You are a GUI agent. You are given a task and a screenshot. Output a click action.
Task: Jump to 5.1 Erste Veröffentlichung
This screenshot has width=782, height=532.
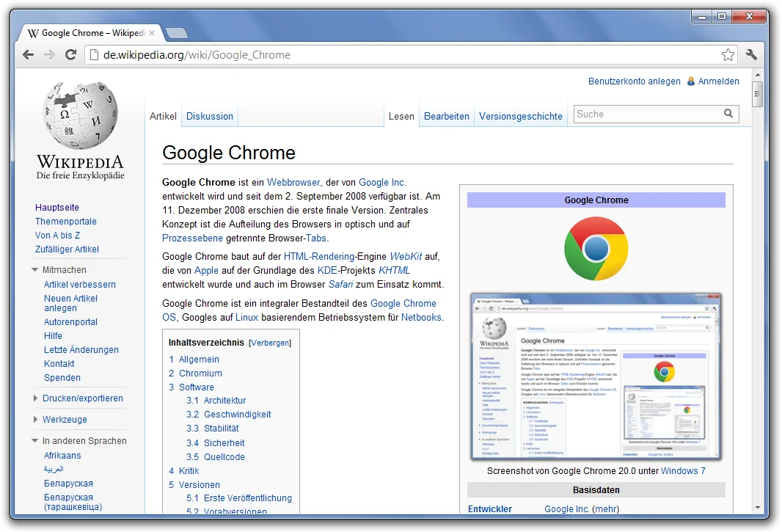coord(239,498)
